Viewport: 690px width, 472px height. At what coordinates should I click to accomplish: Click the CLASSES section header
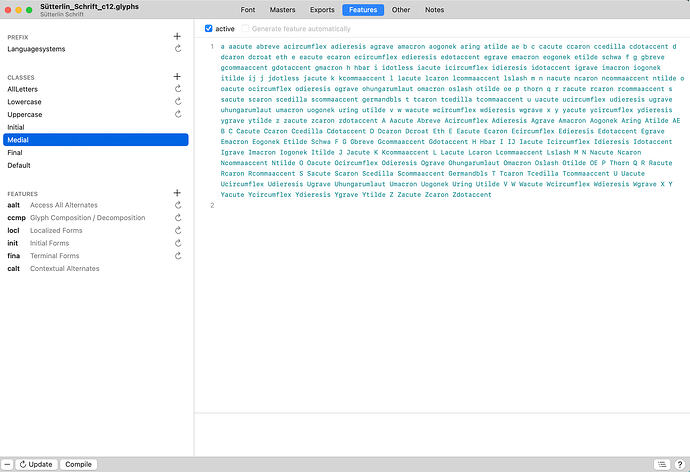(x=21, y=77)
